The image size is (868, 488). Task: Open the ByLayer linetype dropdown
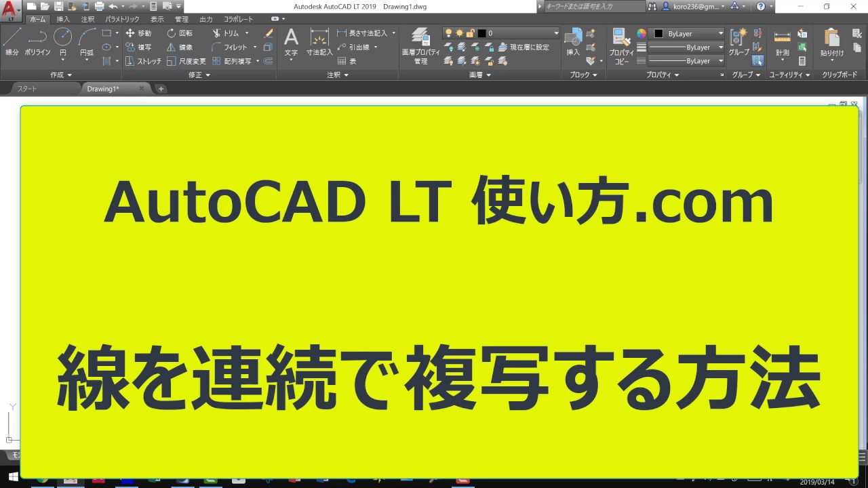[x=687, y=61]
